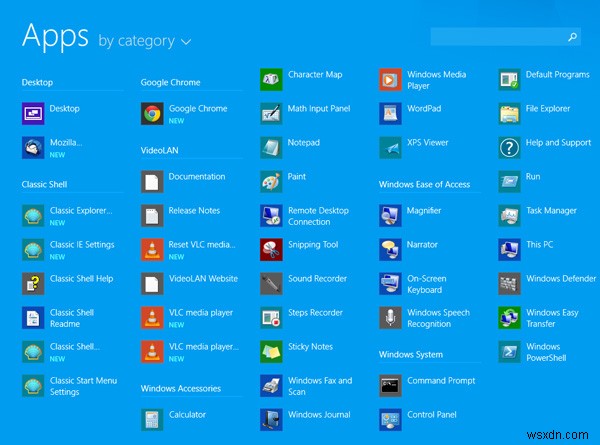Launch WordPad icon
This screenshot has width=600, height=445.
390,114
